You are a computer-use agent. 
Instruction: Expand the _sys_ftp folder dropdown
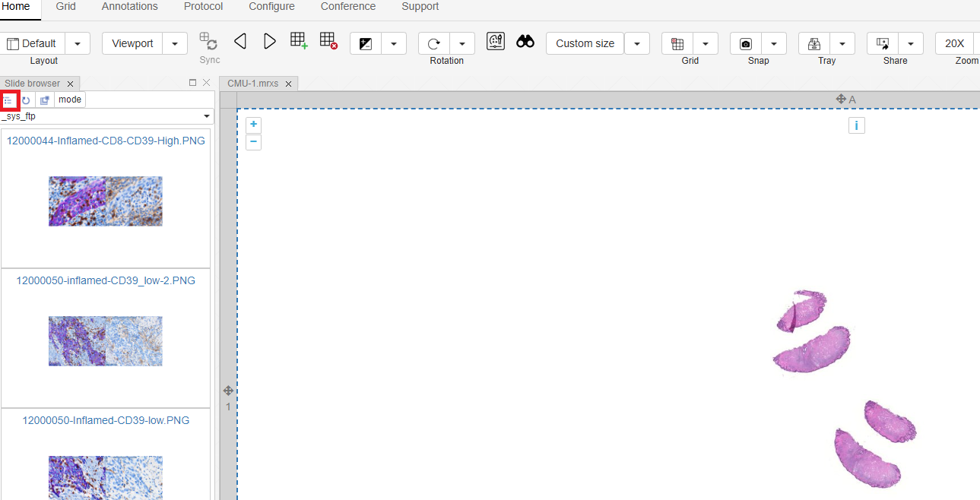coord(206,116)
